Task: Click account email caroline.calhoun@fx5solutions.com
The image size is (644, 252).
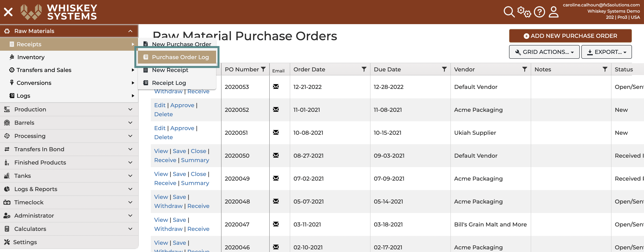Action: 601,5
